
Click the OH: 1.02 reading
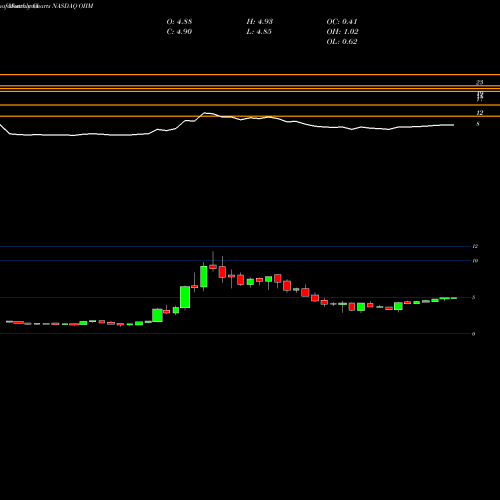pyautogui.click(x=342, y=32)
